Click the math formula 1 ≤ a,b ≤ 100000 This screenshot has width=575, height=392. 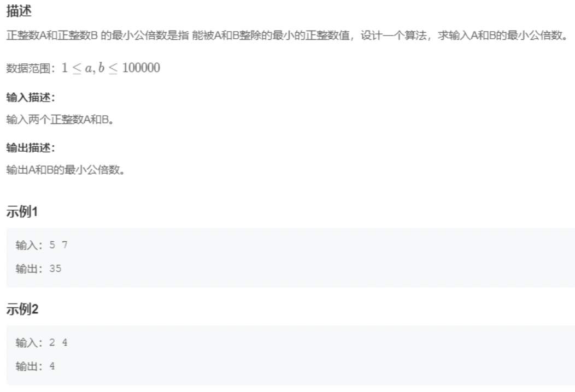(111, 68)
